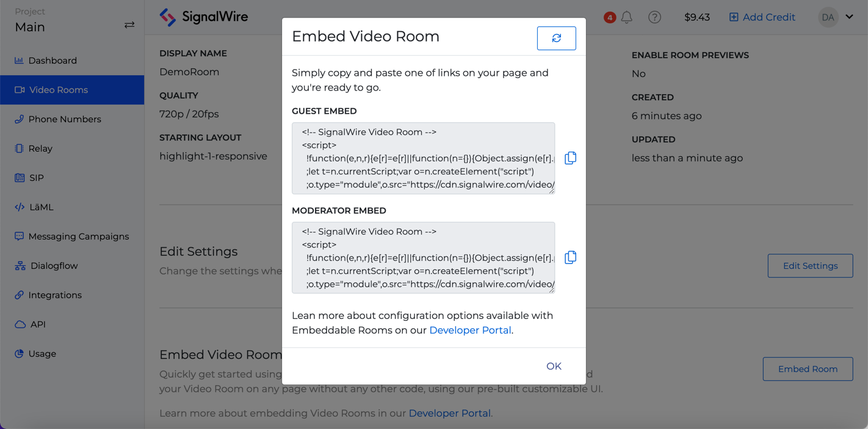Screen dimensions: 868x429
Task: Click the API cloud icon
Action: coord(20,324)
